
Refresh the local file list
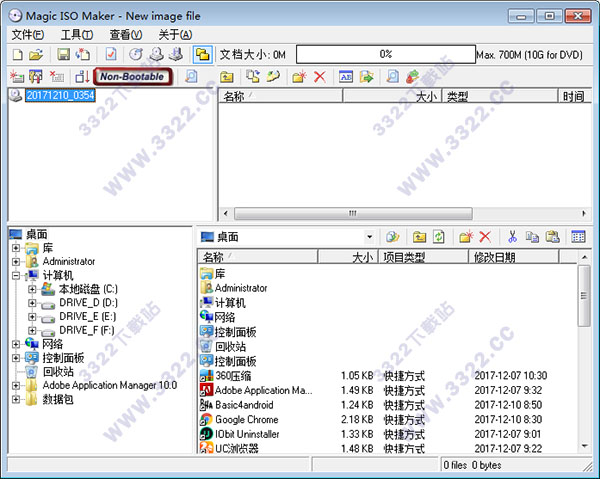(439, 237)
